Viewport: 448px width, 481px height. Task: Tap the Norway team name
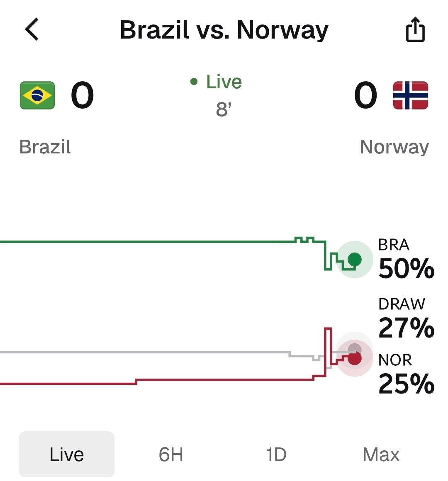click(394, 147)
